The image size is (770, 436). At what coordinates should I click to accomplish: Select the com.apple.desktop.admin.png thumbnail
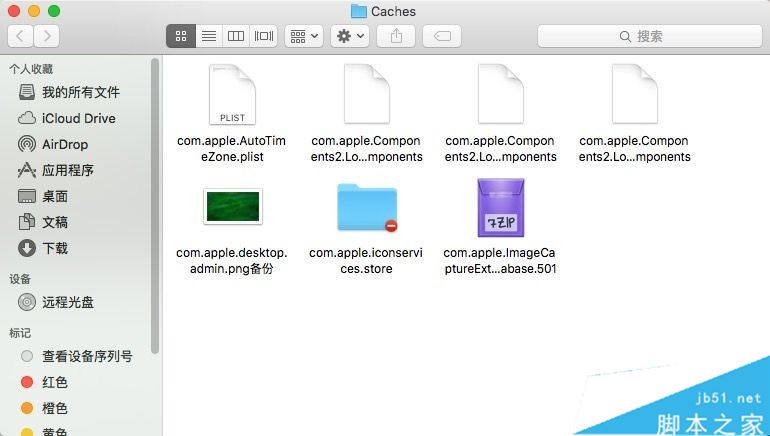232,207
